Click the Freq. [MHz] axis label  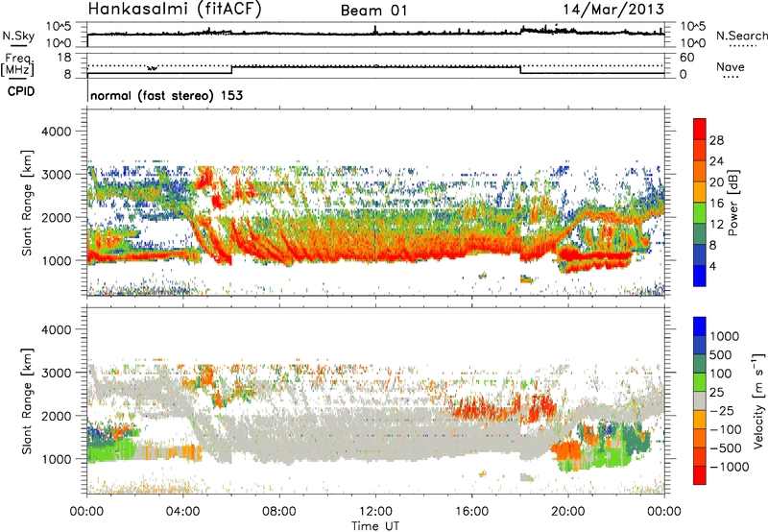coord(18,65)
